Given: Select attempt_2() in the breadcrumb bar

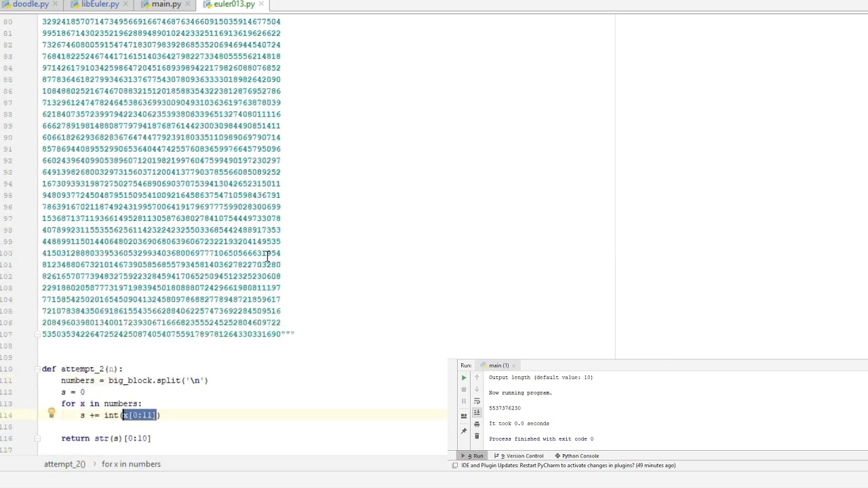Looking at the screenshot, I should [x=64, y=464].
